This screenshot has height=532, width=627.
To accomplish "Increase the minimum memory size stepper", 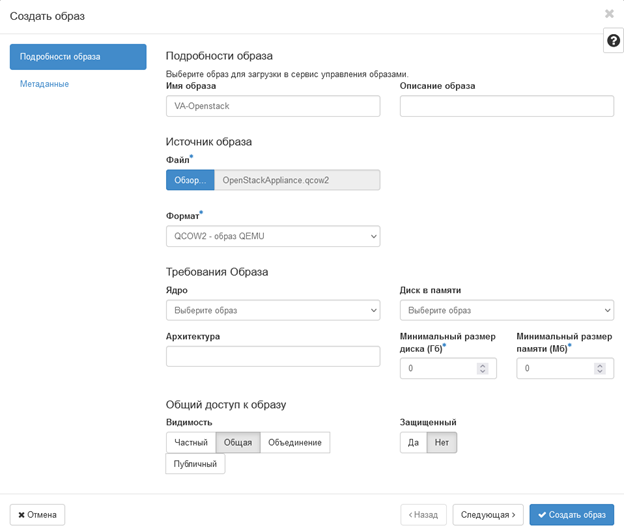I will click(599, 365).
